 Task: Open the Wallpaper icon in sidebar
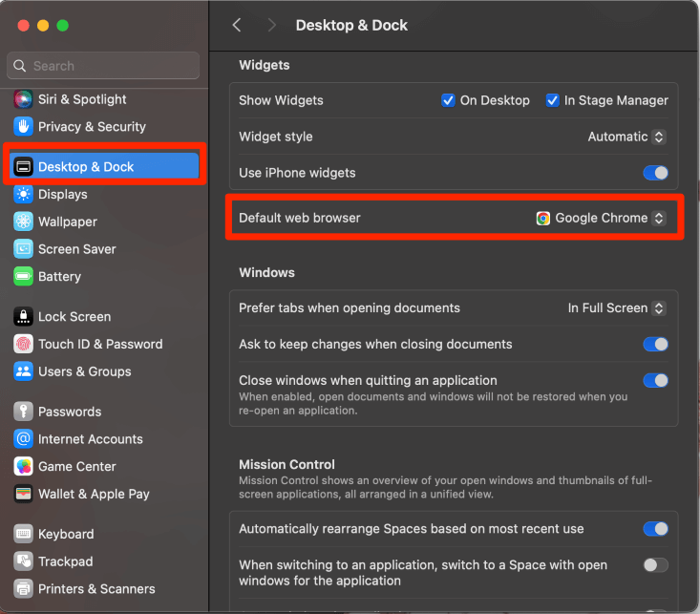point(24,222)
